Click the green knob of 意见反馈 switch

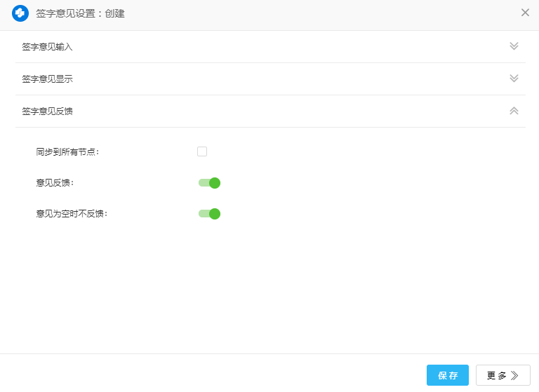pyautogui.click(x=215, y=183)
